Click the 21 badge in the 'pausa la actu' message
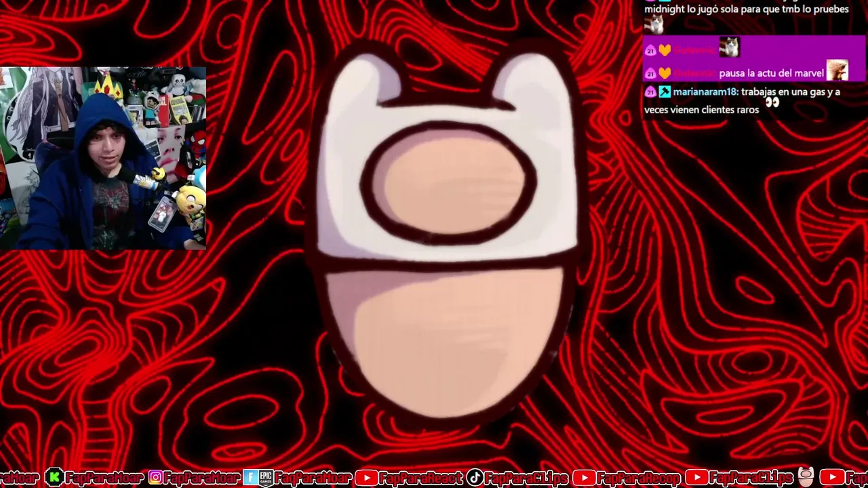The height and width of the screenshot is (488, 868). [650, 73]
